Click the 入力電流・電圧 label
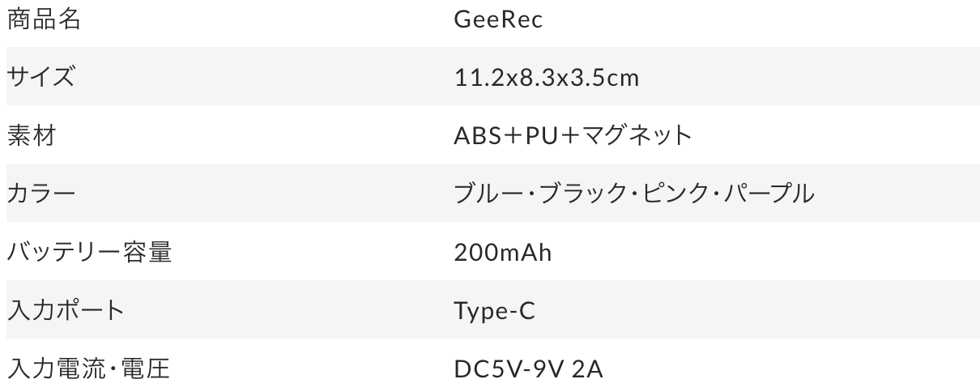The height and width of the screenshot is (392, 980). 88,369
